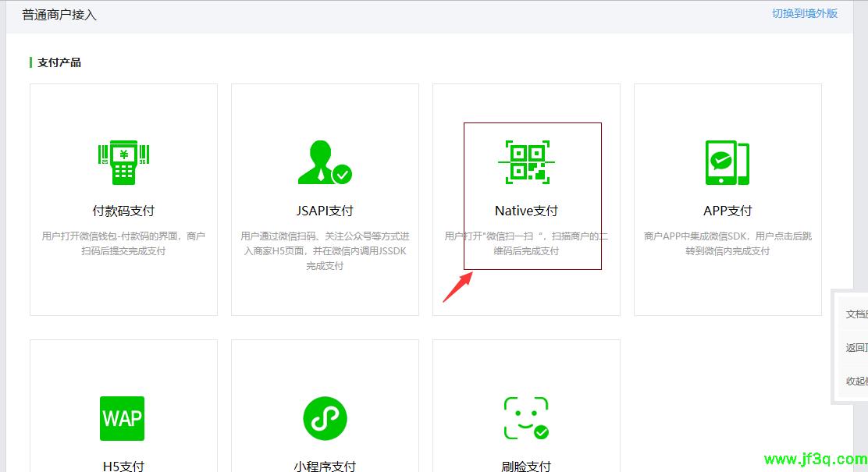Viewport: 868px width, 472px height.
Task: Click the 文档 item in floating side panel
Action: pyautogui.click(x=856, y=314)
